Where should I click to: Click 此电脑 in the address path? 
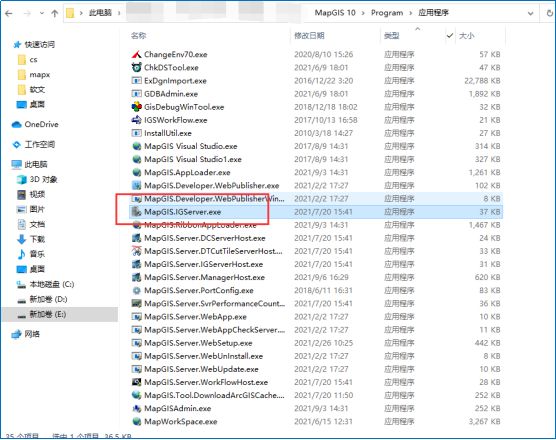tap(100, 13)
